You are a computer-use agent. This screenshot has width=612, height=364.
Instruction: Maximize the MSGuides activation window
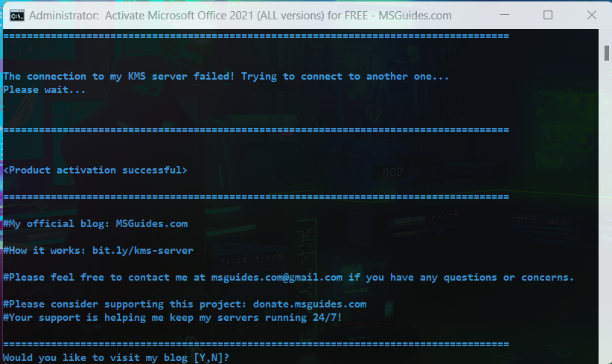pyautogui.click(x=548, y=15)
